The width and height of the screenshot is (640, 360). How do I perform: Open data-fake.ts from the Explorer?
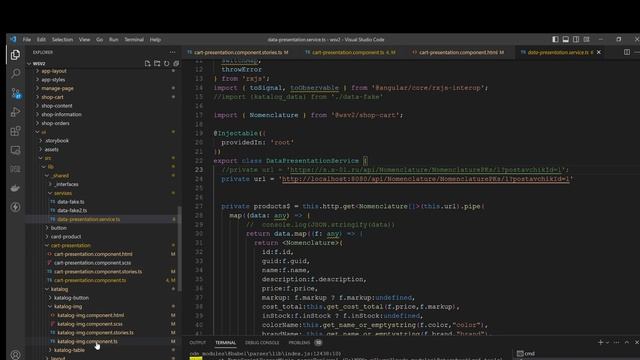pyautogui.click(x=71, y=202)
